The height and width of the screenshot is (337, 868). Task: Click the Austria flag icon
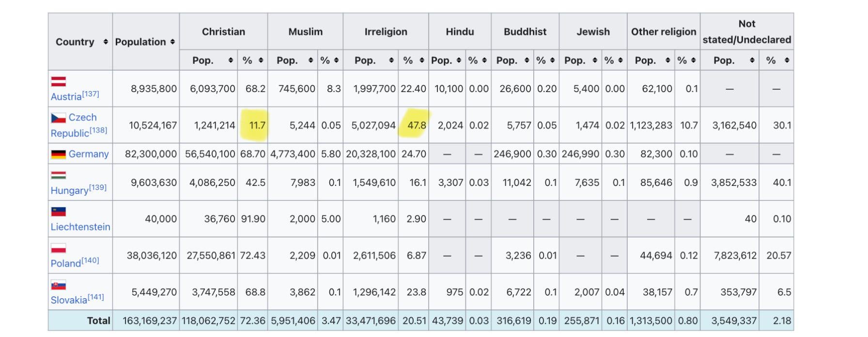(58, 81)
